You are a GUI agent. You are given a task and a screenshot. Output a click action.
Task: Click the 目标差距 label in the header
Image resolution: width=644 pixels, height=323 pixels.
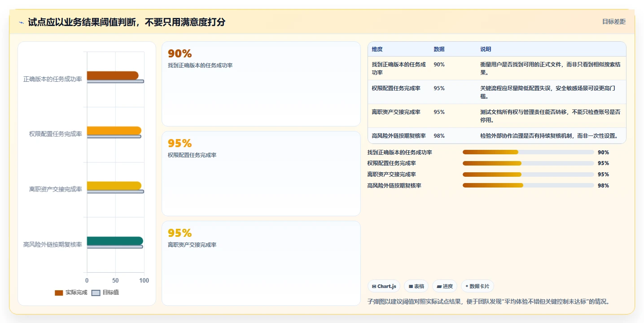pyautogui.click(x=613, y=22)
